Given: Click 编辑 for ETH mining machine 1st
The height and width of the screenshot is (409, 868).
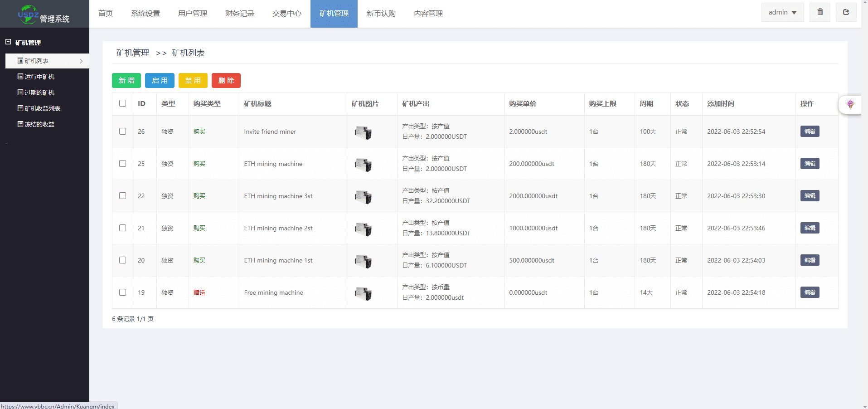Looking at the screenshot, I should (x=810, y=260).
